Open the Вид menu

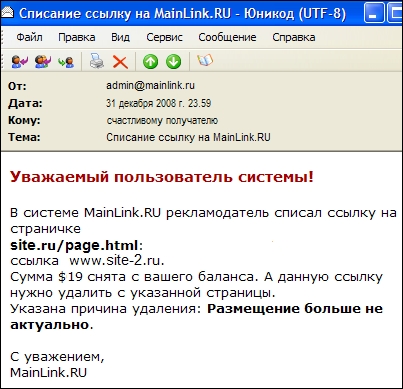point(120,37)
